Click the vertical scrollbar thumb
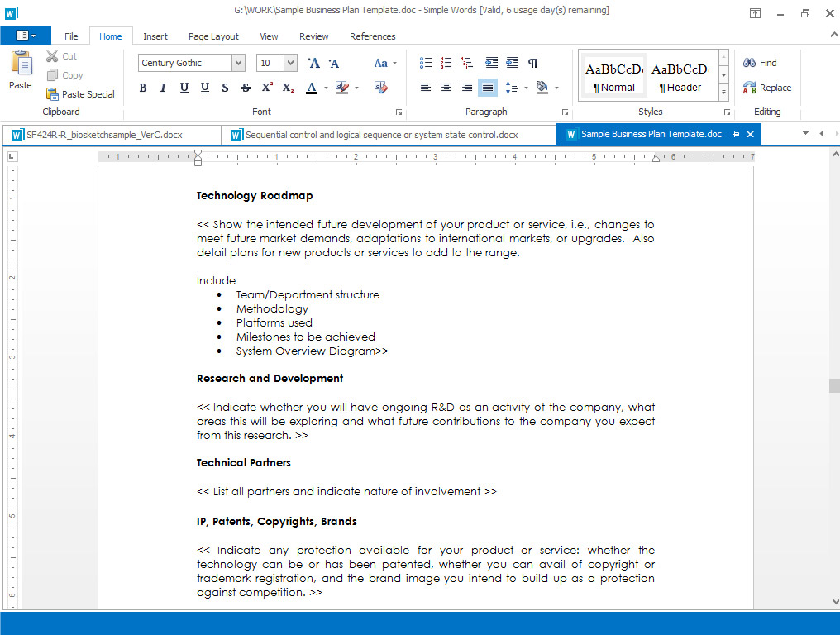Screen dimensions: 840x635 [834, 385]
